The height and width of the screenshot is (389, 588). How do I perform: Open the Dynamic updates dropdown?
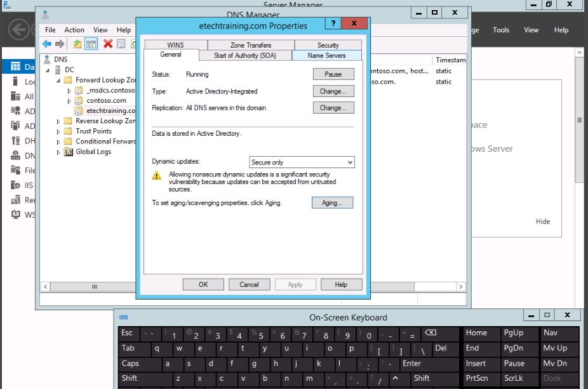pyautogui.click(x=302, y=162)
